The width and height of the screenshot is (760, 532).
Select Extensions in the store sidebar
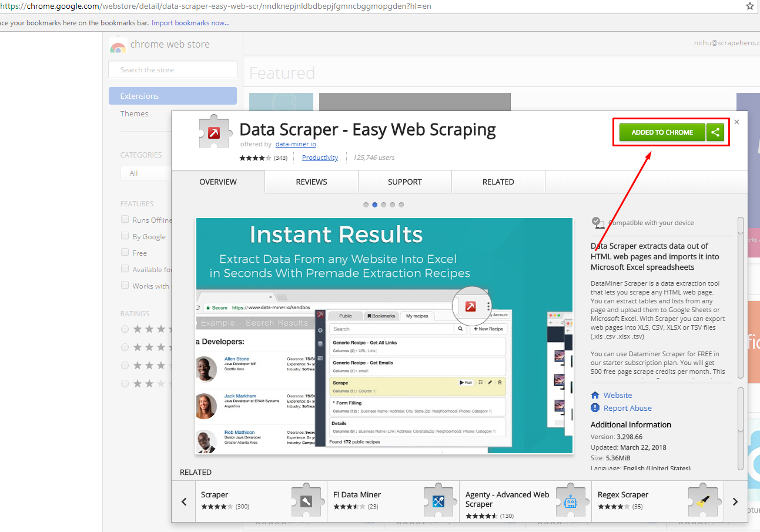[173, 96]
